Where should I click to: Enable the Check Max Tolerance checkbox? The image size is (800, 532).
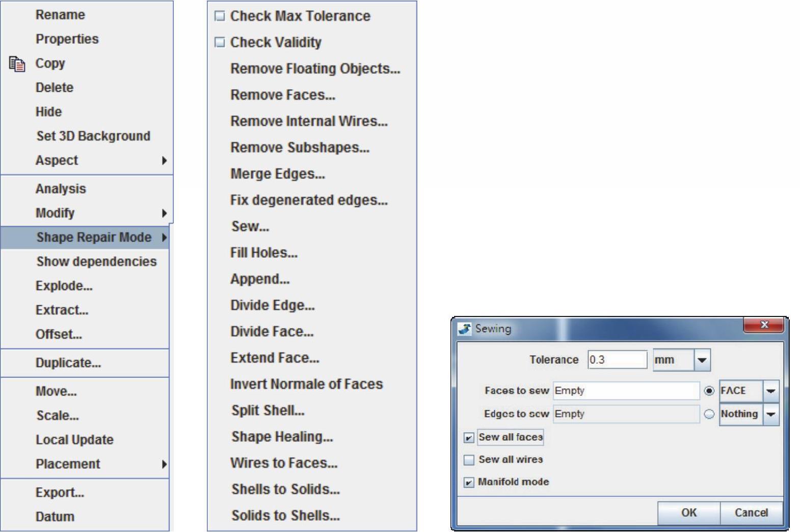(x=220, y=16)
